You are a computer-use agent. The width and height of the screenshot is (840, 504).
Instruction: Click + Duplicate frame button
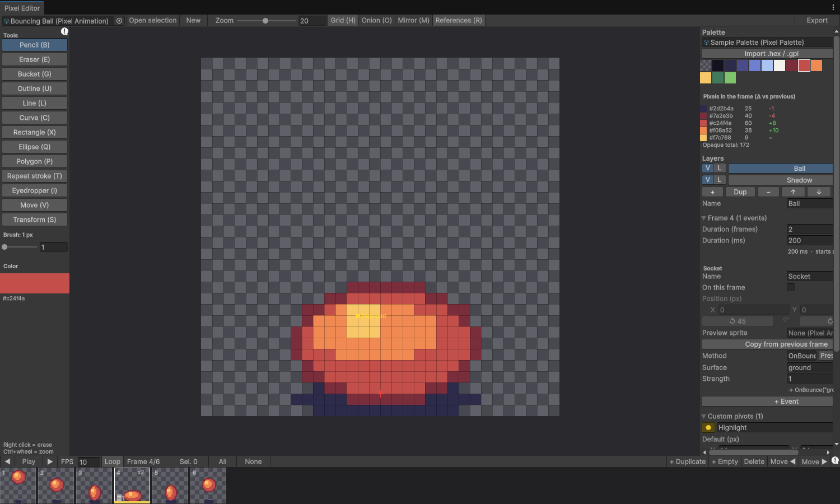[688, 461]
